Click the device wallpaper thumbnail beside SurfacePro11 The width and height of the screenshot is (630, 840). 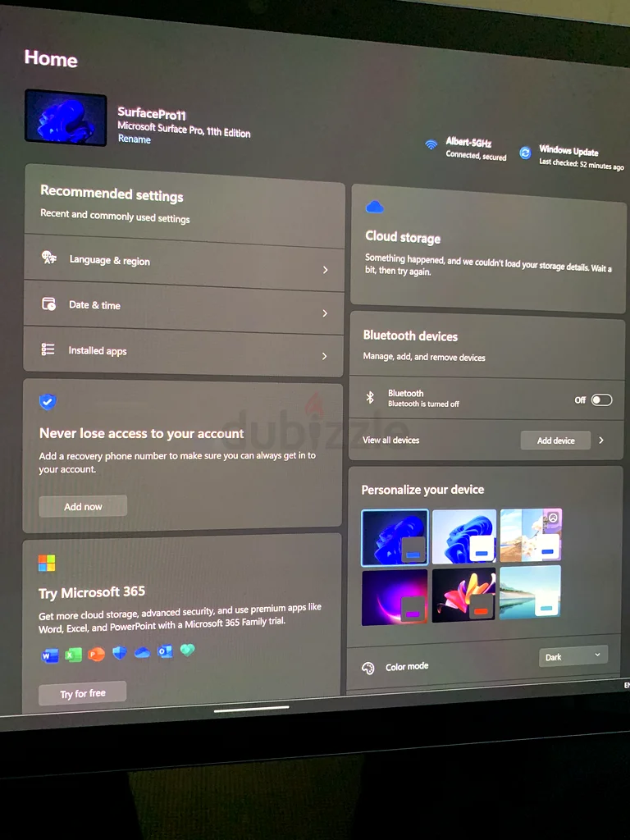tap(66, 117)
